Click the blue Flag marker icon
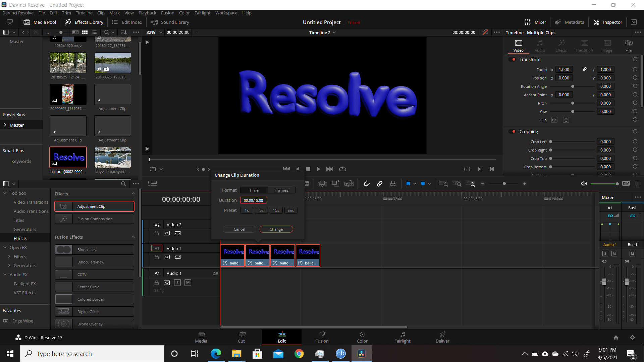The height and width of the screenshot is (362, 644). (408, 184)
